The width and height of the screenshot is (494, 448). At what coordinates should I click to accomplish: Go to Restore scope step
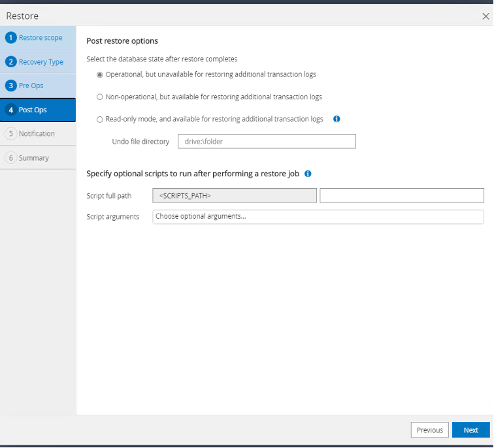click(41, 38)
